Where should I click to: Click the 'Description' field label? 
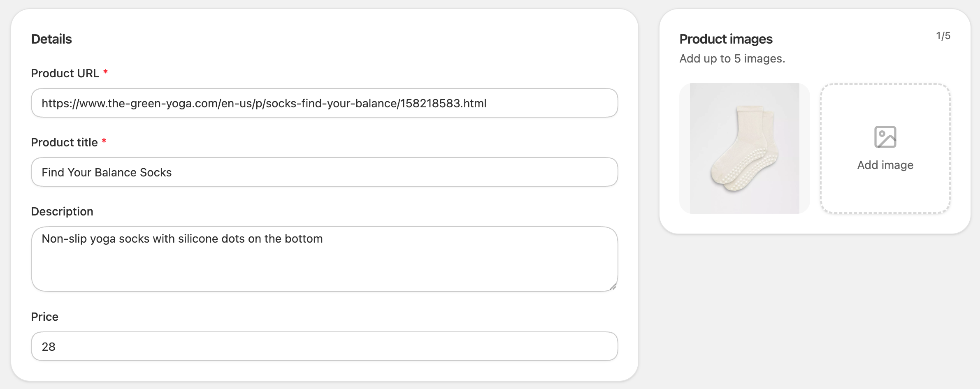62,211
